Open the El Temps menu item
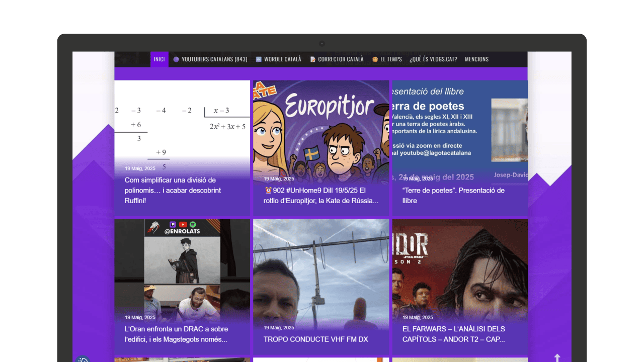644x362 pixels. click(x=387, y=59)
